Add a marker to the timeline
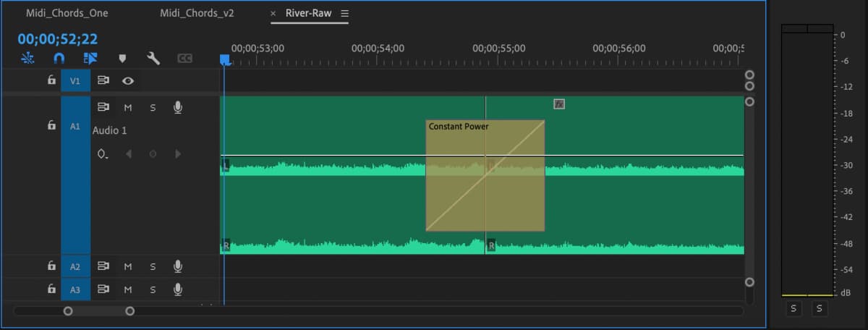The image size is (868, 330). pos(122,58)
